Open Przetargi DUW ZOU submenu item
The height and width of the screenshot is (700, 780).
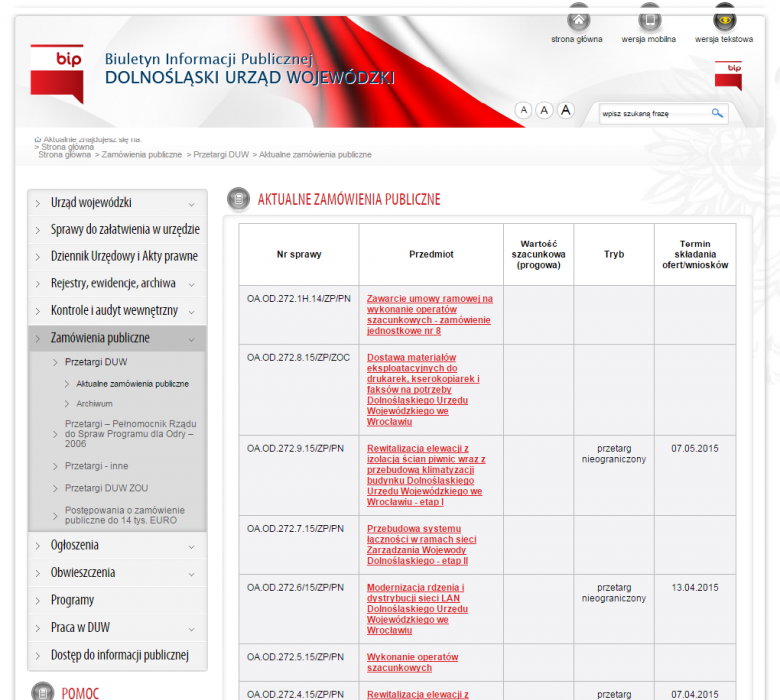pos(106,488)
